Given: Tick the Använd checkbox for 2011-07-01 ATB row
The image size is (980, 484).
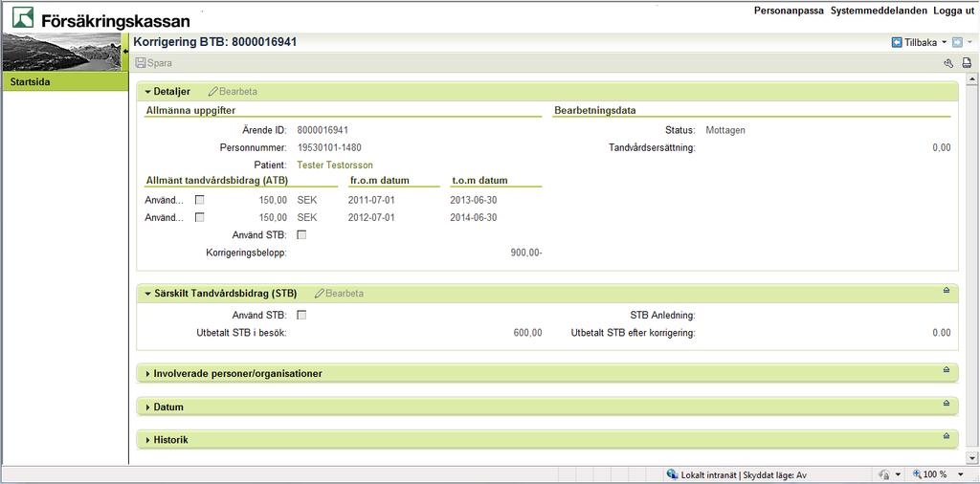Looking at the screenshot, I should (x=199, y=200).
